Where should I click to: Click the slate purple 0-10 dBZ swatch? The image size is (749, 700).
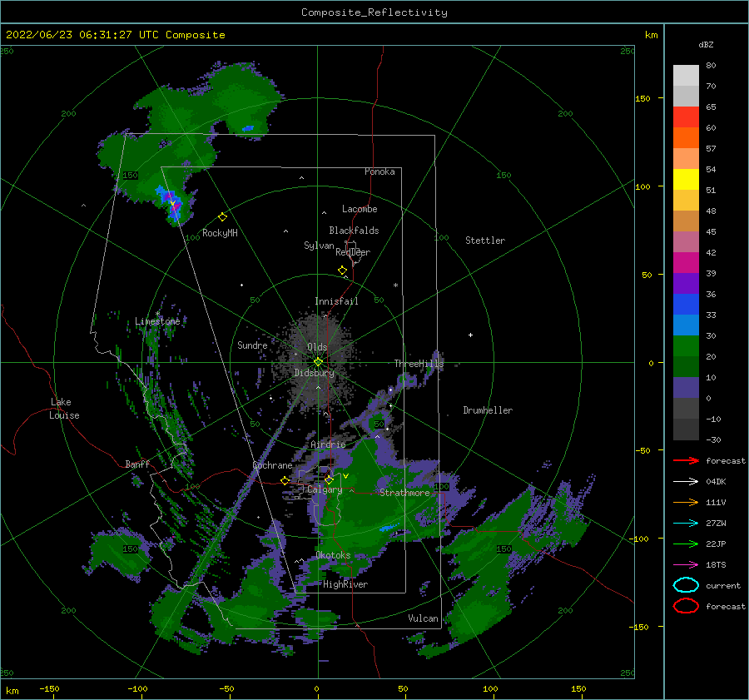point(686,388)
